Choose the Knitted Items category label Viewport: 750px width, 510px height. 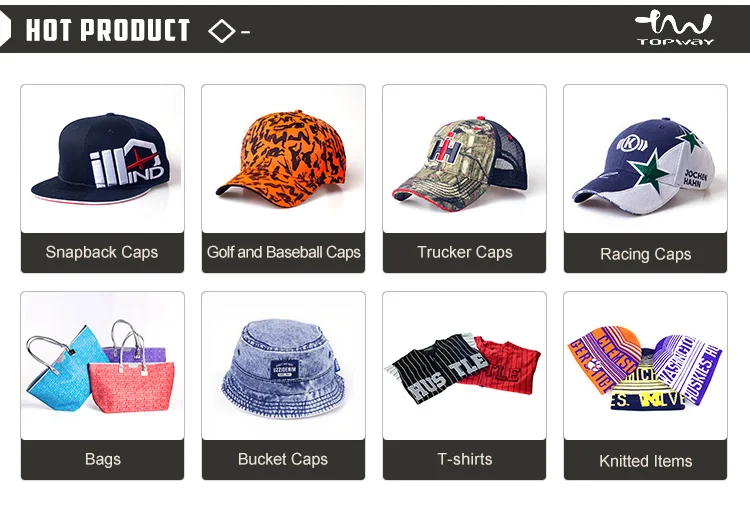pyautogui.click(x=645, y=460)
